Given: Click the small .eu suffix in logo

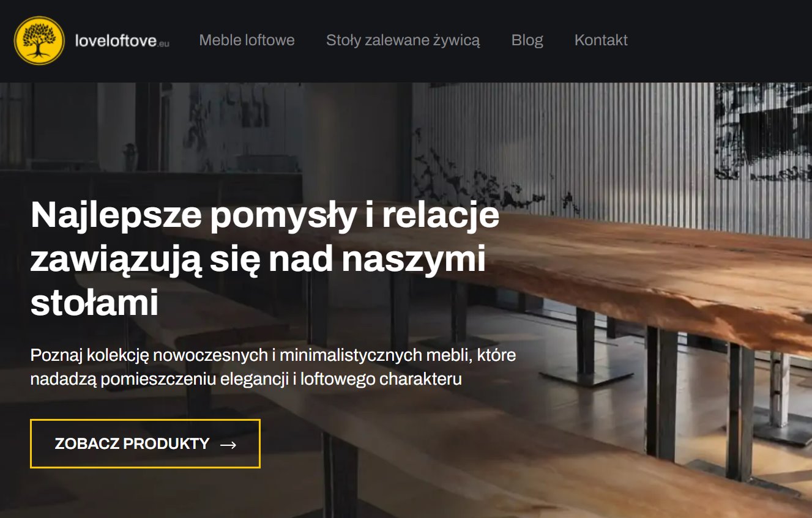Looking at the screenshot, I should point(163,43).
